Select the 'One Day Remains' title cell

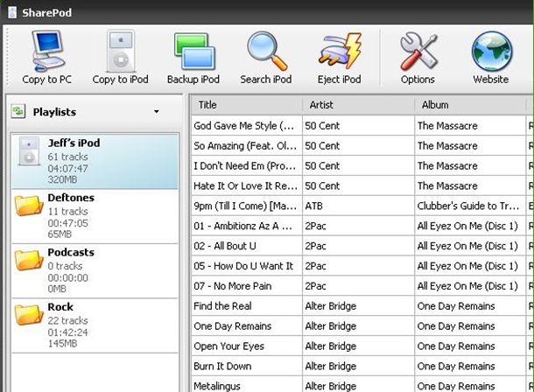(247, 326)
